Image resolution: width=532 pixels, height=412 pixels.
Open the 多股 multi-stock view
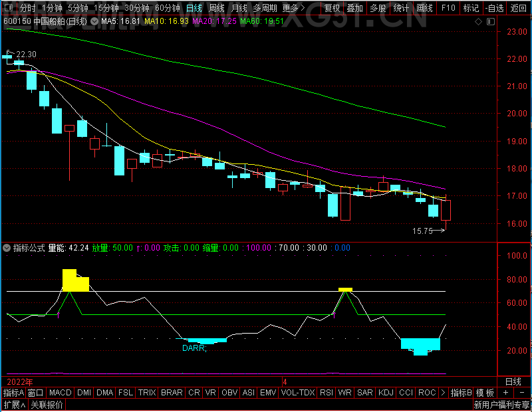pos(378,8)
